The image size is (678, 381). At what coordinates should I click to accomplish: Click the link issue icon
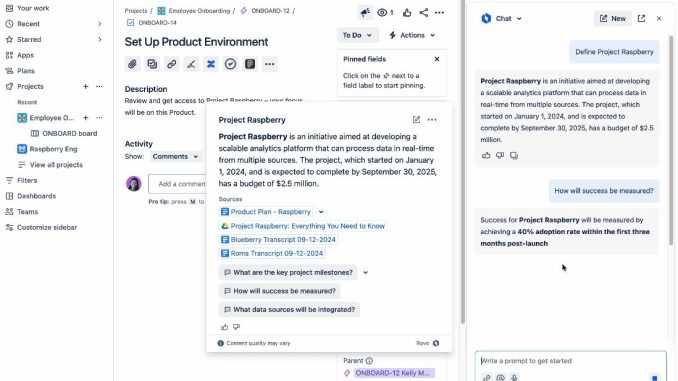pyautogui.click(x=172, y=64)
